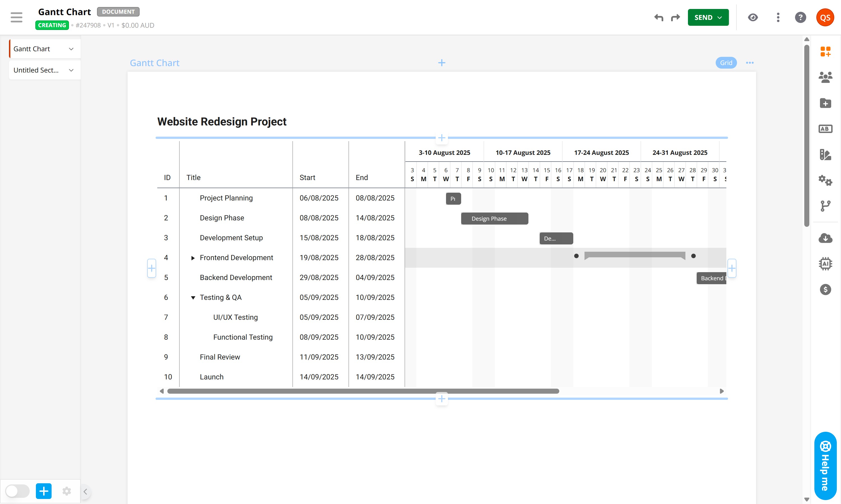The height and width of the screenshot is (504, 841).
Task: Toggle the preview eye icon
Action: [x=753, y=17]
